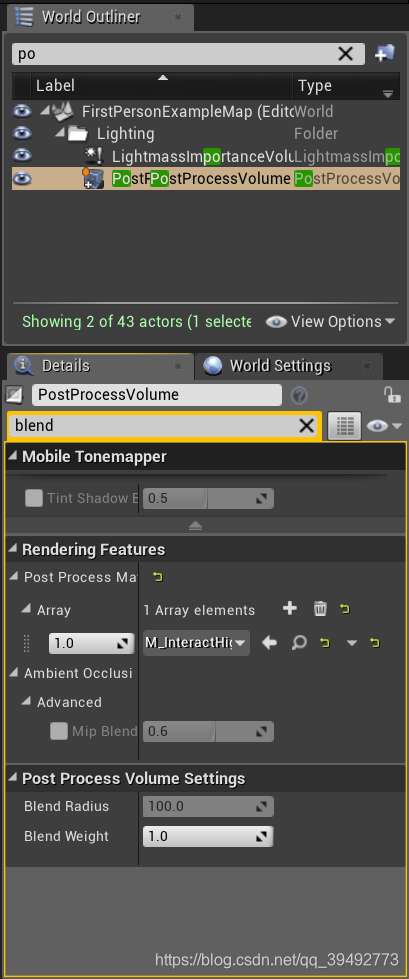Collapse the Mobile Tonemapper section

pyautogui.click(x=13, y=456)
